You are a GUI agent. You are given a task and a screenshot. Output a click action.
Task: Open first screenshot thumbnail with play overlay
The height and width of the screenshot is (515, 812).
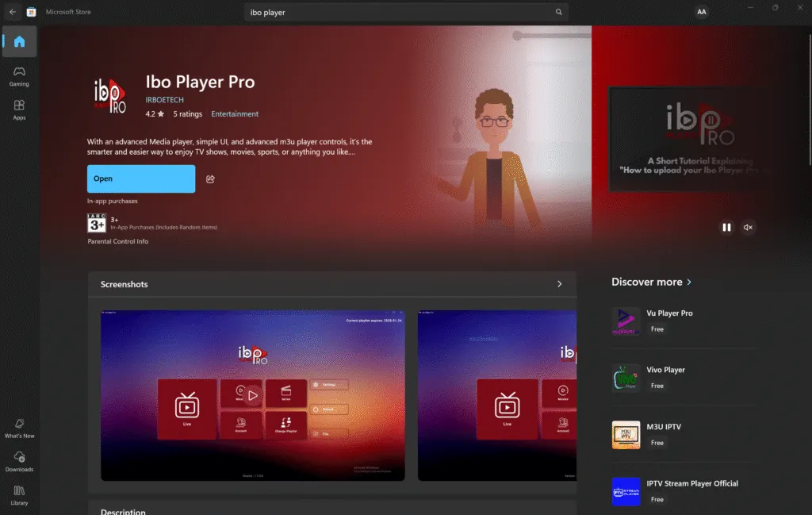pyautogui.click(x=253, y=395)
